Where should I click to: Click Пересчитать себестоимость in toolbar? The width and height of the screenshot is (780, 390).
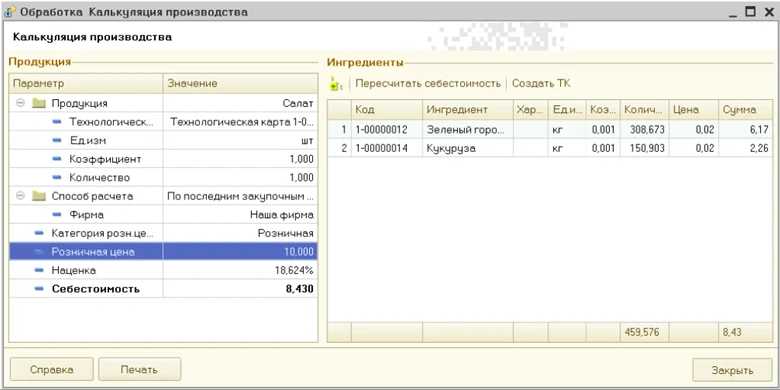[428, 84]
